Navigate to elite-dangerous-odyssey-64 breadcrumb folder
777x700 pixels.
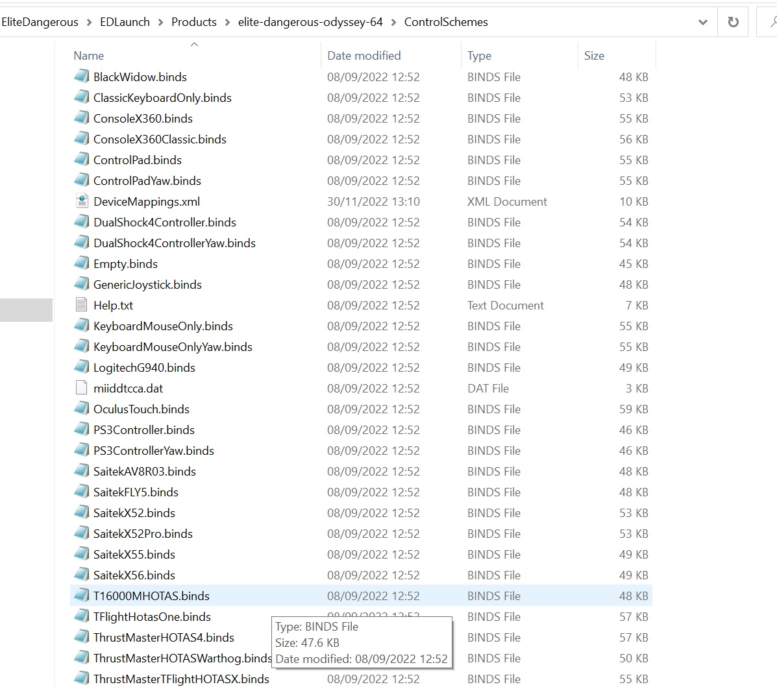coord(310,22)
